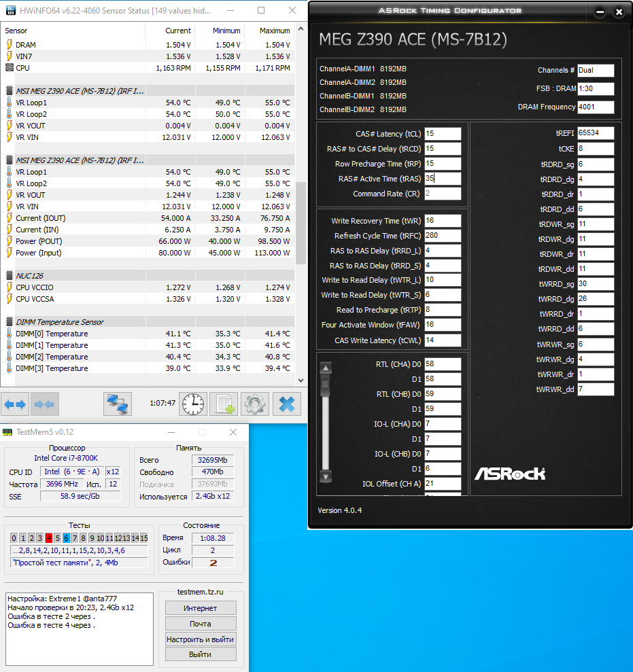Click the Intel Core i7-8700K processor name
Viewport: 633px width, 672px height.
66,458
